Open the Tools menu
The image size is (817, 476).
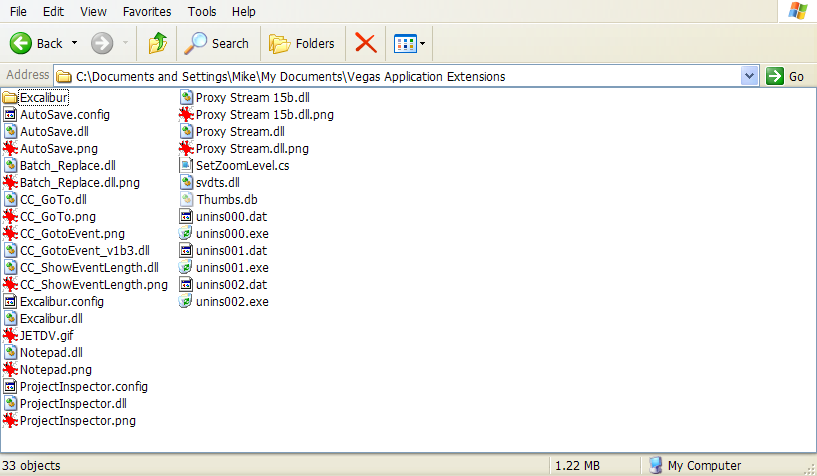pyautogui.click(x=202, y=11)
